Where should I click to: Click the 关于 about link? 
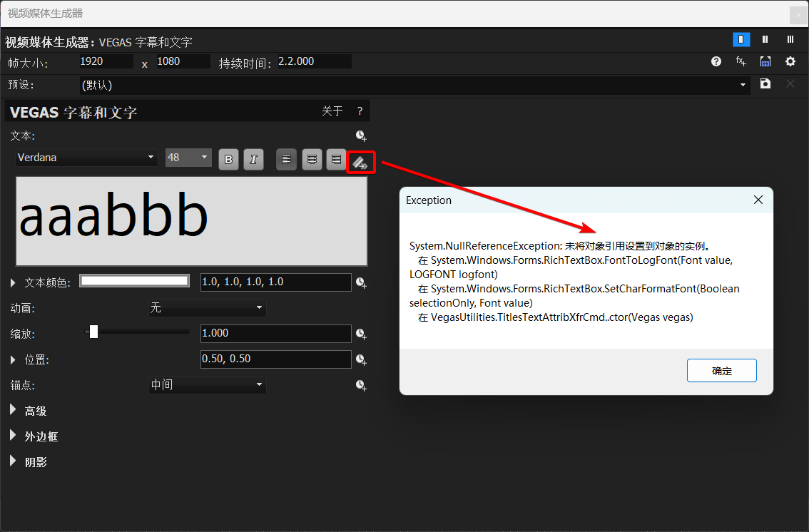tap(332, 111)
